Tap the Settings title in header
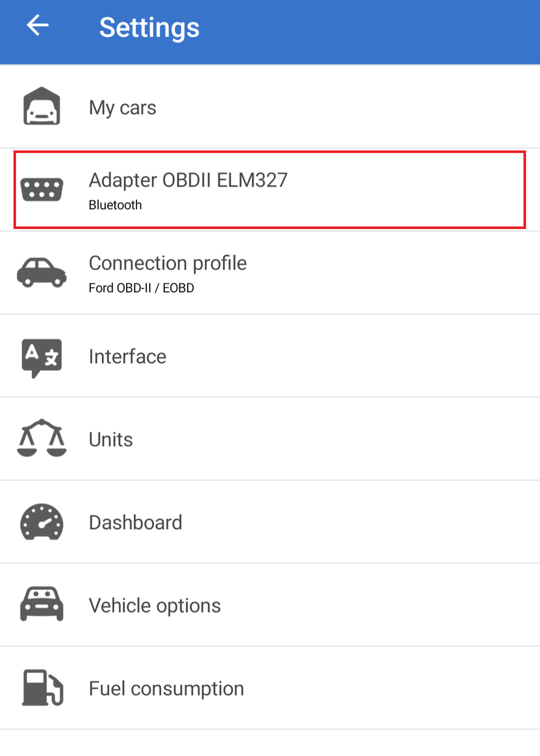The width and height of the screenshot is (540, 756). tap(149, 27)
